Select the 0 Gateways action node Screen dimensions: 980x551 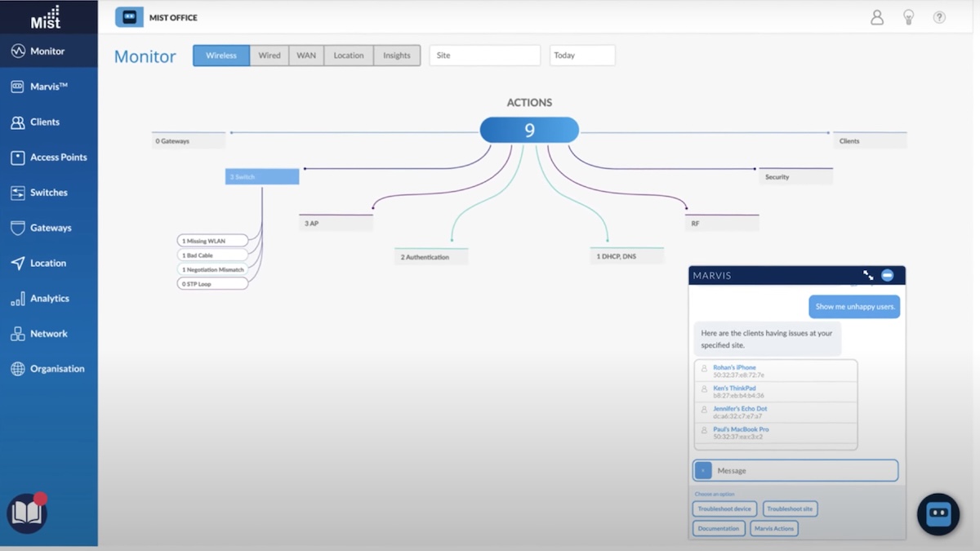(x=189, y=140)
